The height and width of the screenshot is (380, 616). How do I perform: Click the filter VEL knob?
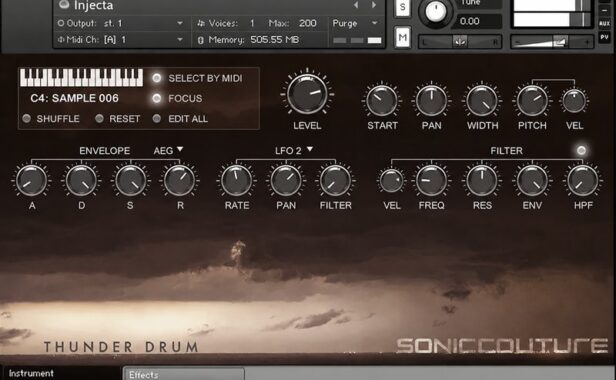tap(391, 181)
